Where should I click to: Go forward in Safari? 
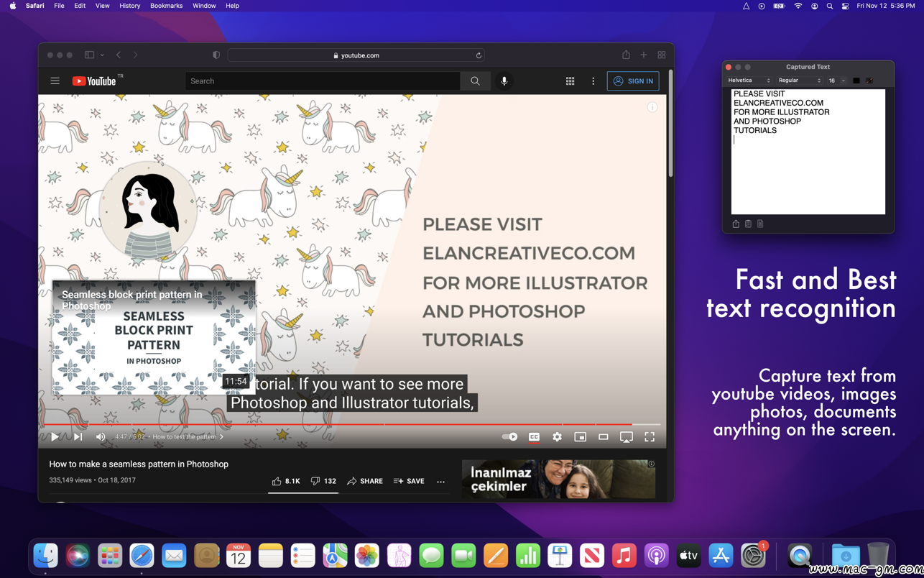135,55
